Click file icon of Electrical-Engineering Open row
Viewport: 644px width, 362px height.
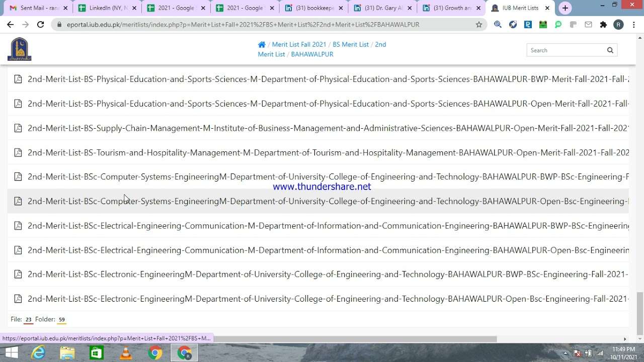[x=18, y=250]
